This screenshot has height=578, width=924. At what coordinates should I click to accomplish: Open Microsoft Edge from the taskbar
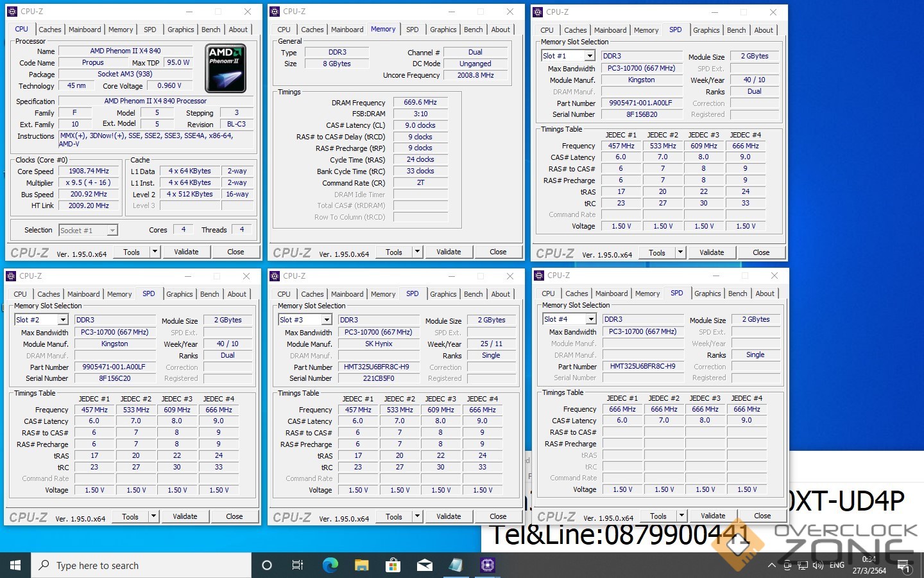[330, 565]
